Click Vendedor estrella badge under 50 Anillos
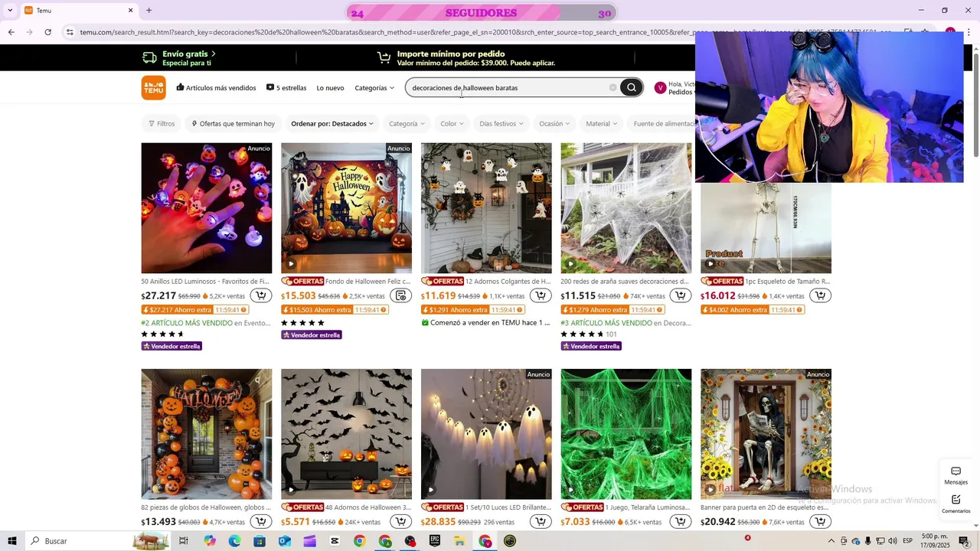Screen dimensions: 980x551 (x=171, y=346)
